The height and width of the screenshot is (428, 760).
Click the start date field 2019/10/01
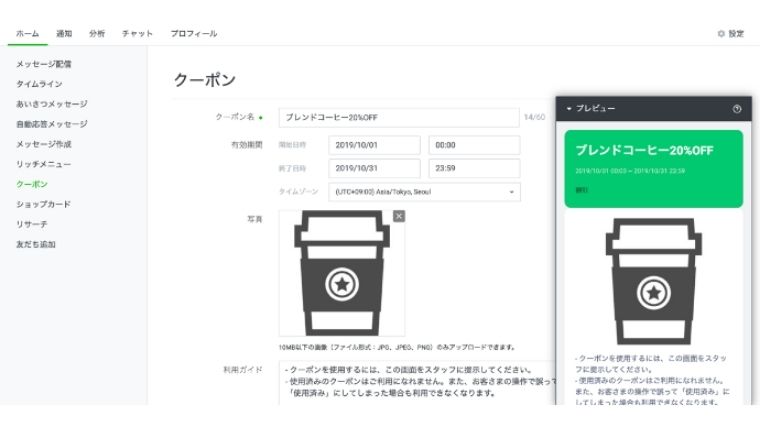coord(374,145)
